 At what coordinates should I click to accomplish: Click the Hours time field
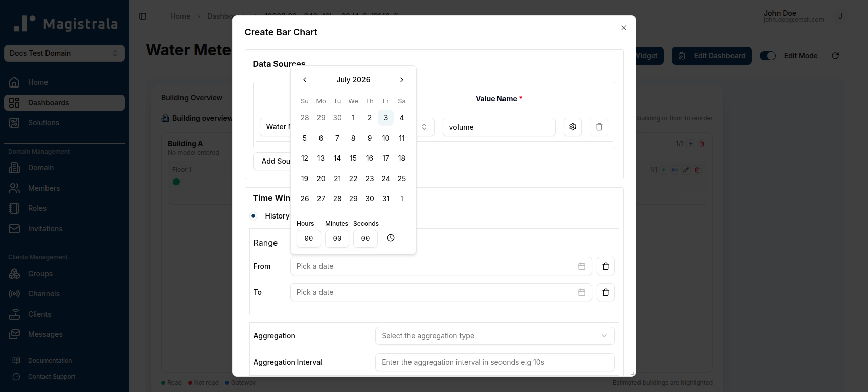tap(309, 238)
